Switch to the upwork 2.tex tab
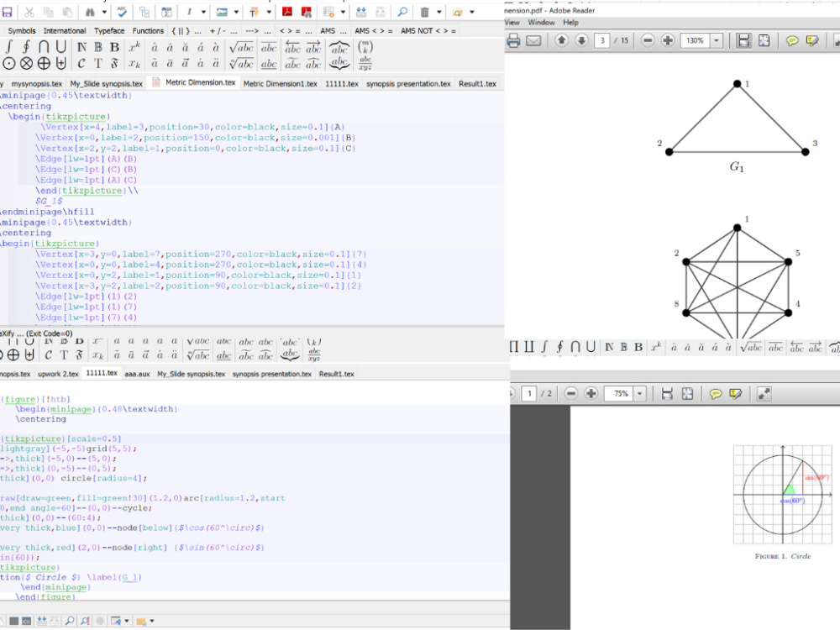Image resolution: width=840 pixels, height=630 pixels. point(59,374)
